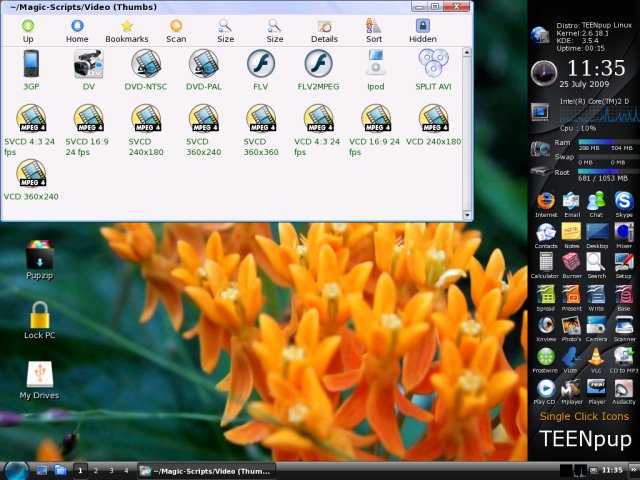Launch VLC from the side panel
The width and height of the screenshot is (640, 480).
pos(597,359)
